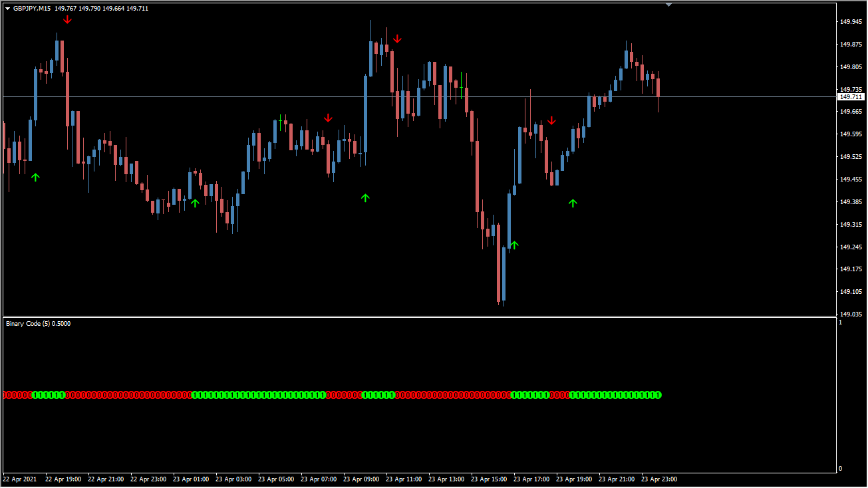Screen dimensions: 868x488
Task: Select the first red sell arrow above the 22 Apr 19:00 peak
Action: coord(68,19)
